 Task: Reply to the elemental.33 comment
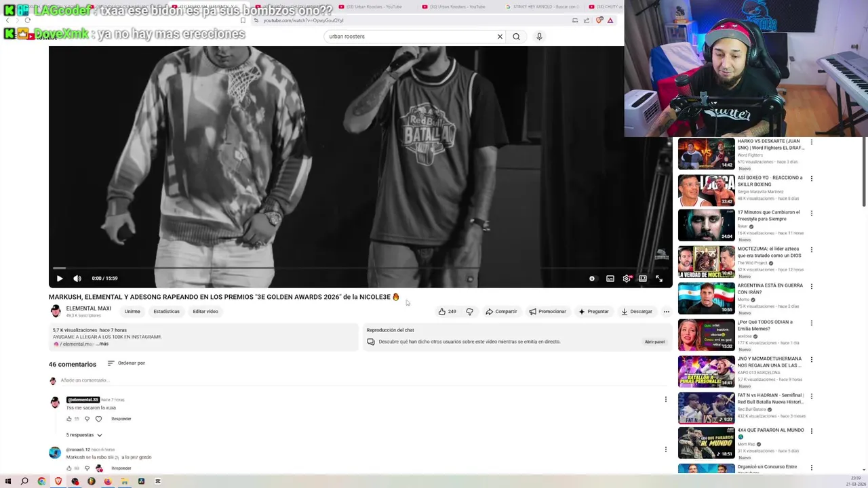[x=121, y=419]
